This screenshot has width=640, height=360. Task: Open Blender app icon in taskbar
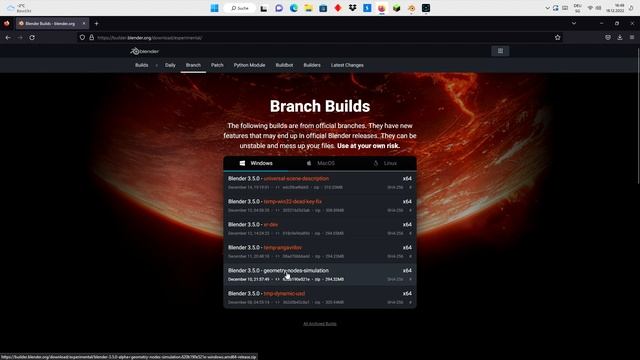(411, 8)
